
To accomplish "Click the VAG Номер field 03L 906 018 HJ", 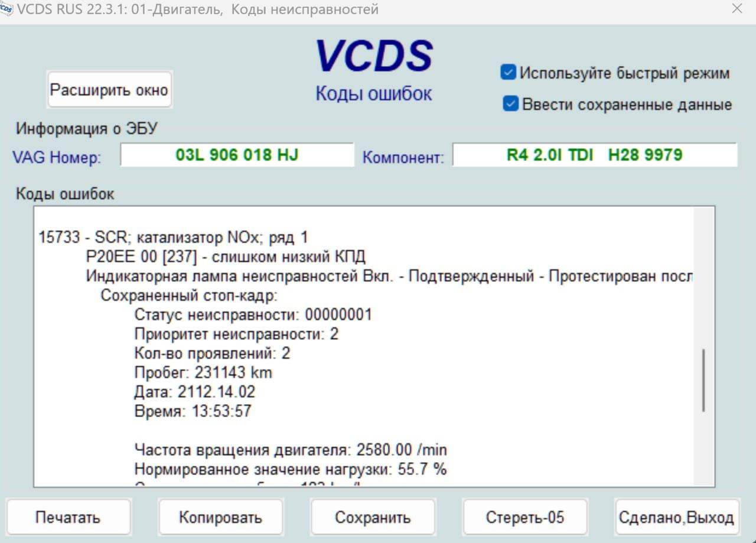I will (x=237, y=155).
